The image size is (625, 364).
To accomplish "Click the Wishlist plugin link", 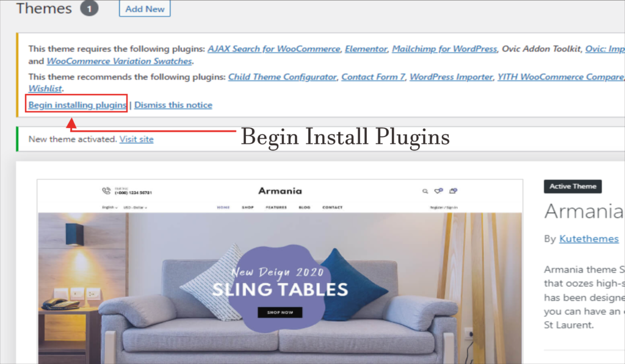I will pos(45,88).
